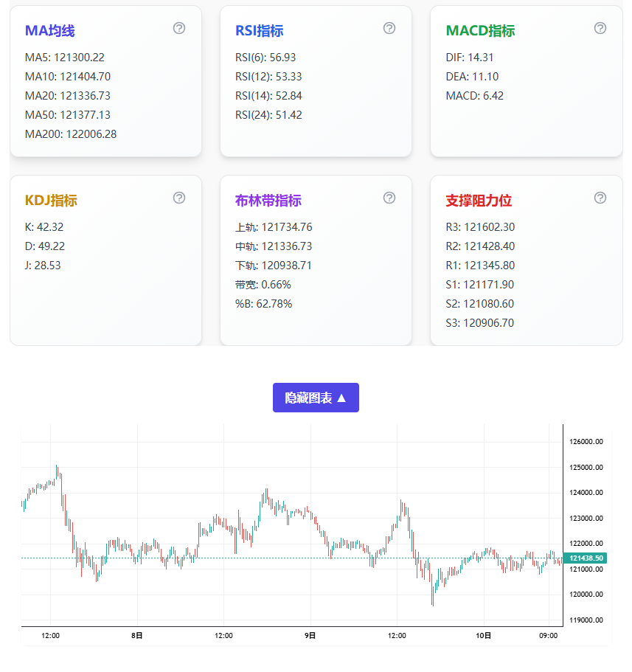Screen dimensions: 632x672
Task: Click the 126000.00 price axis label
Action: click(x=586, y=442)
